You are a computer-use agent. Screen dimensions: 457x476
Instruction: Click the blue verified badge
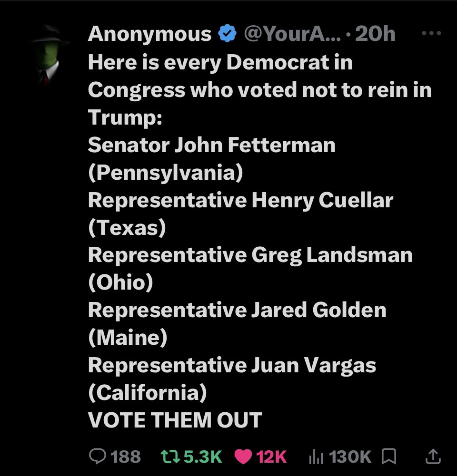point(228,34)
